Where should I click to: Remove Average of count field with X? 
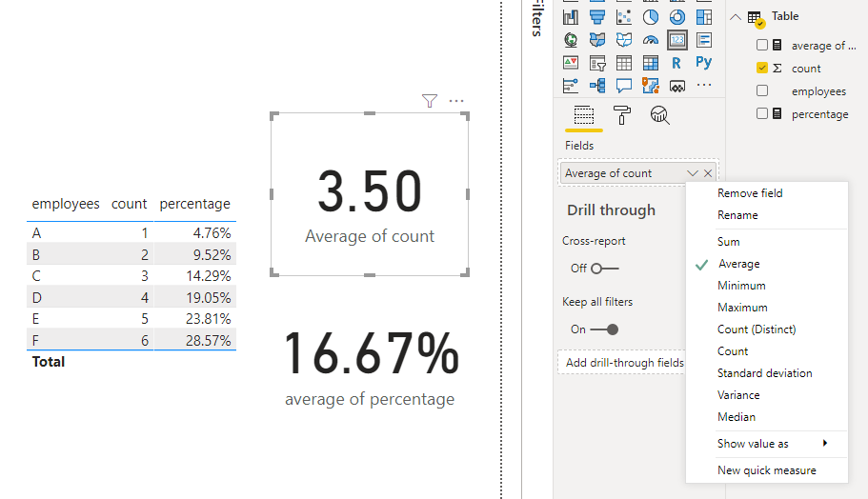click(x=708, y=173)
